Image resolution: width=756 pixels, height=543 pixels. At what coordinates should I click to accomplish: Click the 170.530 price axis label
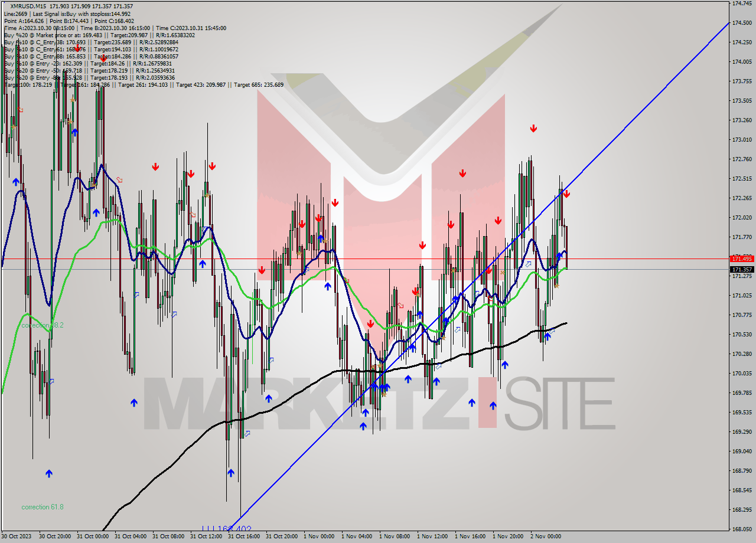tap(742, 335)
